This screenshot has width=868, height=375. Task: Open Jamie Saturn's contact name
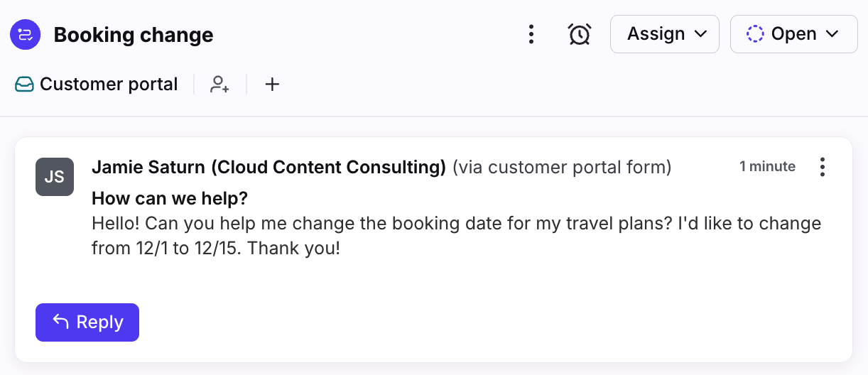pos(269,167)
